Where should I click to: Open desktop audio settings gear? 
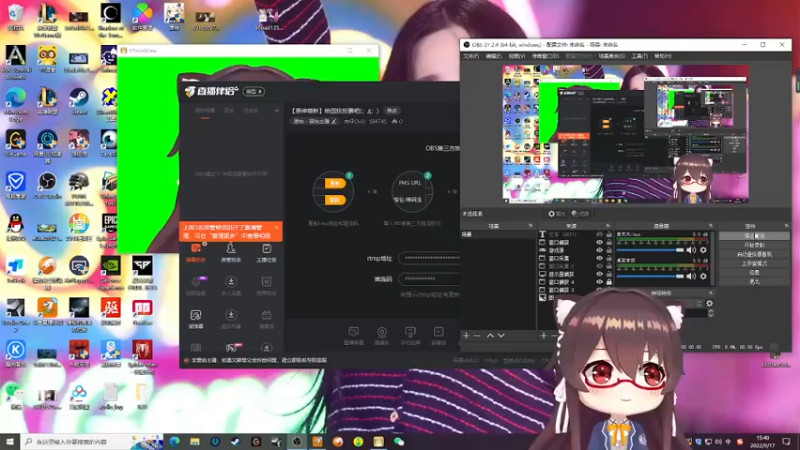pos(703,276)
